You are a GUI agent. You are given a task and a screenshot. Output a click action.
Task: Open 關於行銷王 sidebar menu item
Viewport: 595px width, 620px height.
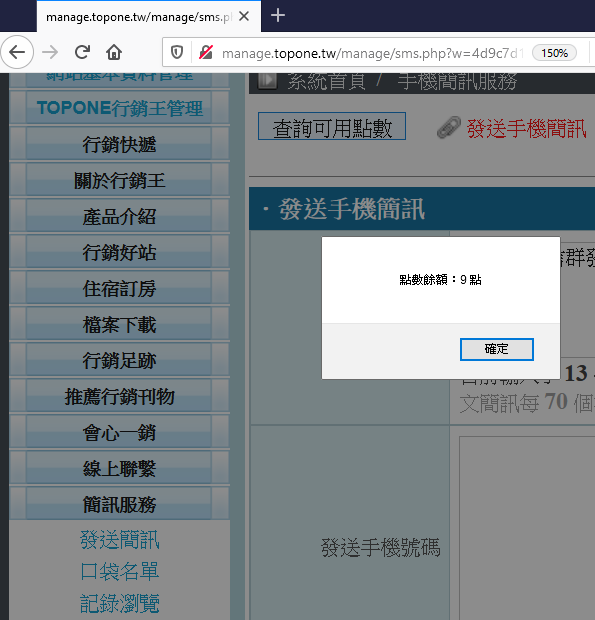119,180
